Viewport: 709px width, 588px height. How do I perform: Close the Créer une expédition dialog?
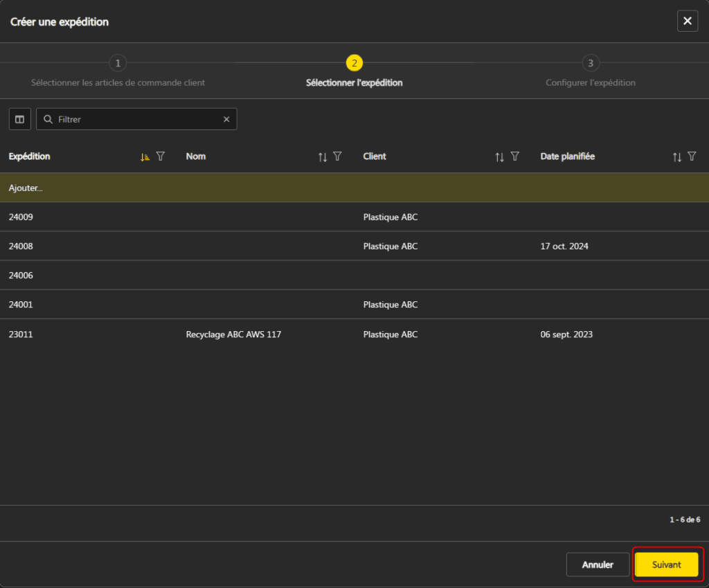pos(687,21)
